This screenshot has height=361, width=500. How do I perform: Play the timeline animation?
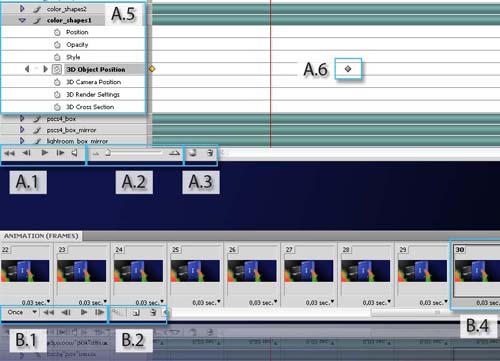coord(44,153)
